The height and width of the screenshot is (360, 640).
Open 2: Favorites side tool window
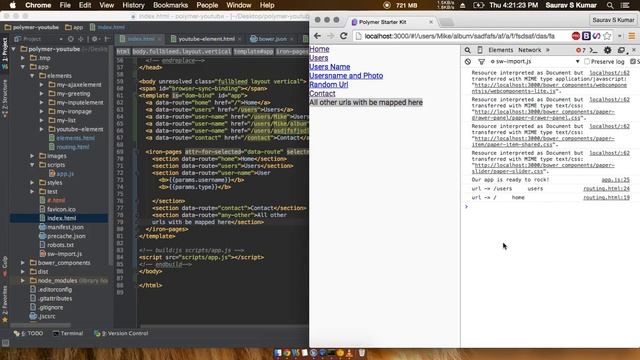pyautogui.click(x=5, y=304)
